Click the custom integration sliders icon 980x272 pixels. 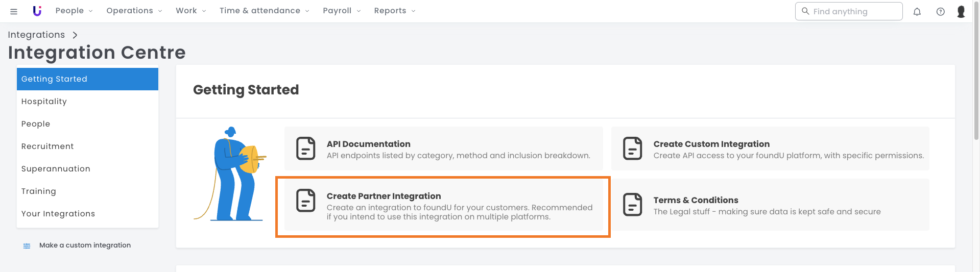(x=27, y=245)
